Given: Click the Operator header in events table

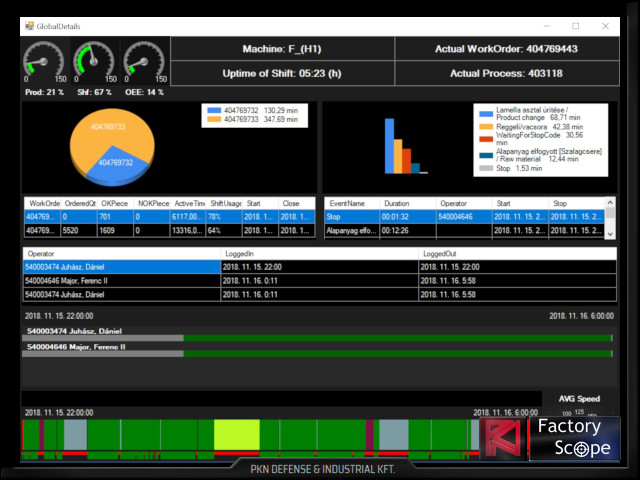Looking at the screenshot, I should (x=464, y=203).
